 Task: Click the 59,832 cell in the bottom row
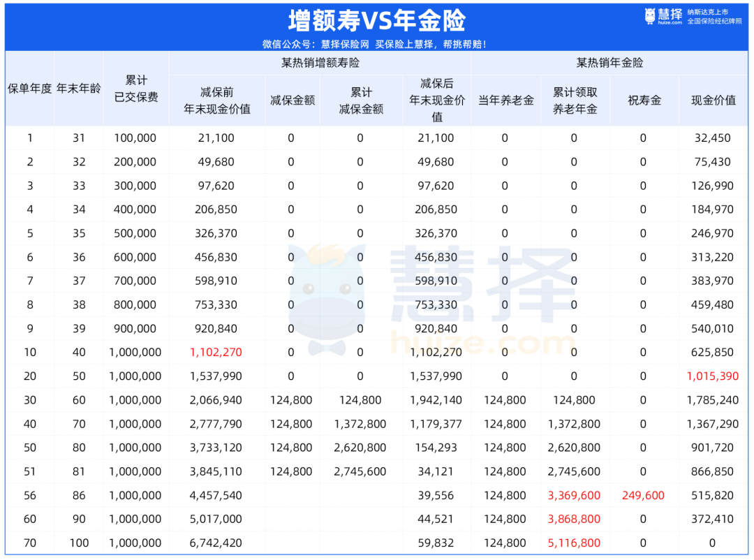pyautogui.click(x=436, y=543)
